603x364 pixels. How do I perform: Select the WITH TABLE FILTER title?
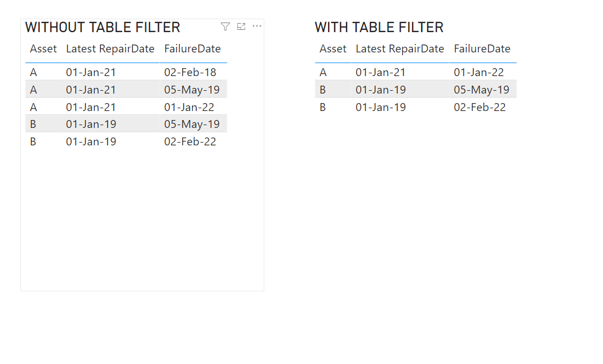pos(379,27)
